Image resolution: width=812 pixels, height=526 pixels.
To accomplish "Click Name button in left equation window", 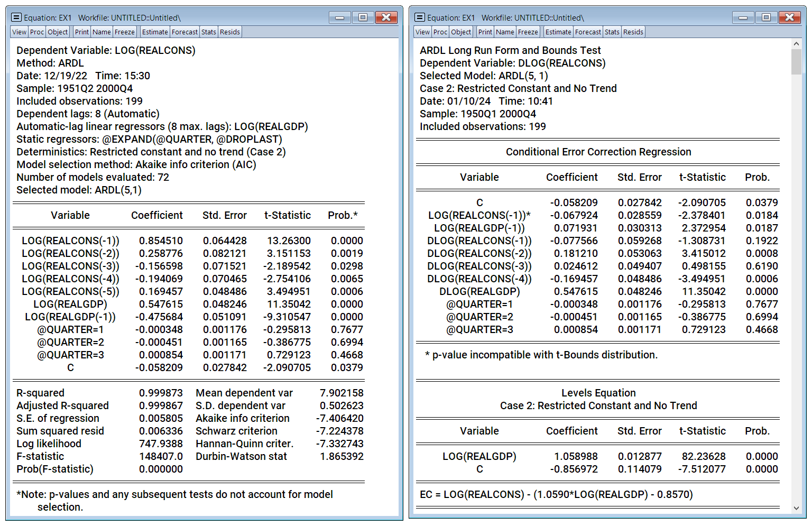I will [x=101, y=32].
